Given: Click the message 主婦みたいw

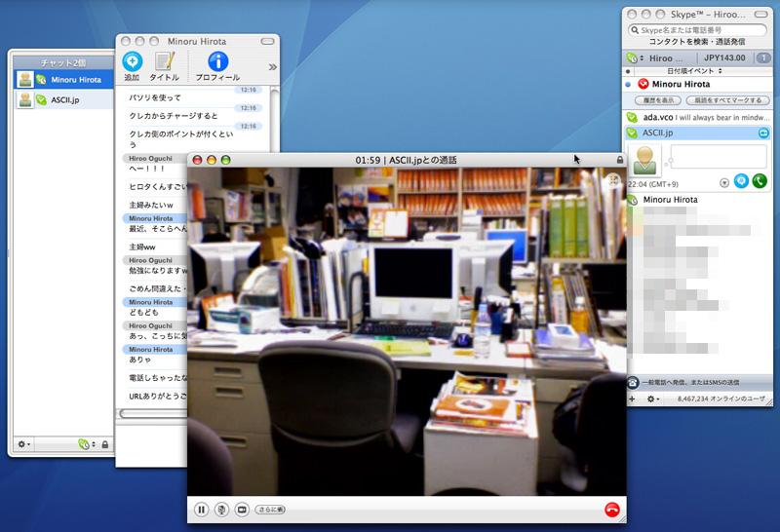Looking at the screenshot, I should (151, 205).
